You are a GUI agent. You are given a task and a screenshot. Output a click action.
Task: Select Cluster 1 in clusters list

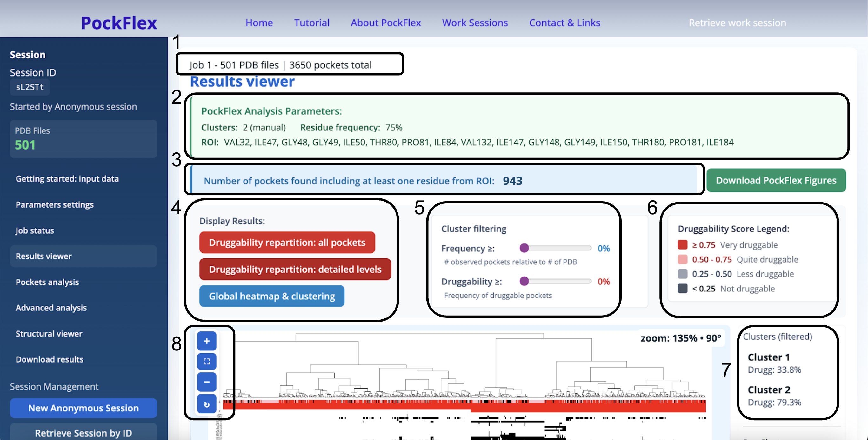(x=769, y=357)
